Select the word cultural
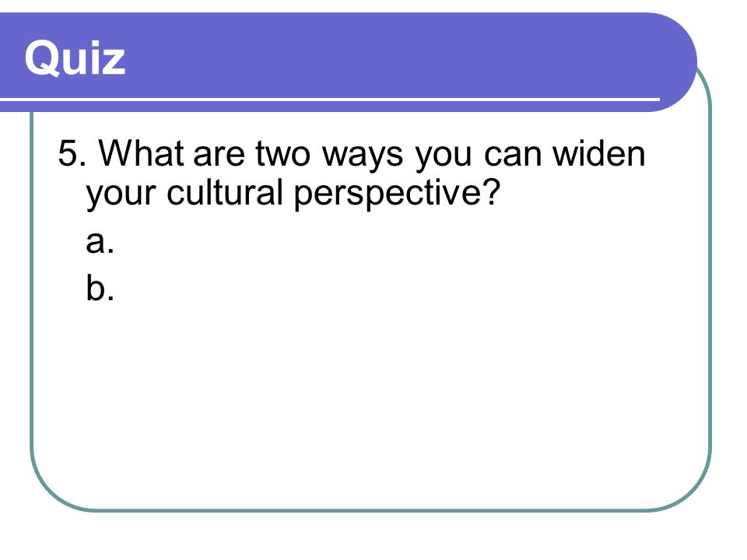The width and height of the screenshot is (747, 560). coord(225,192)
